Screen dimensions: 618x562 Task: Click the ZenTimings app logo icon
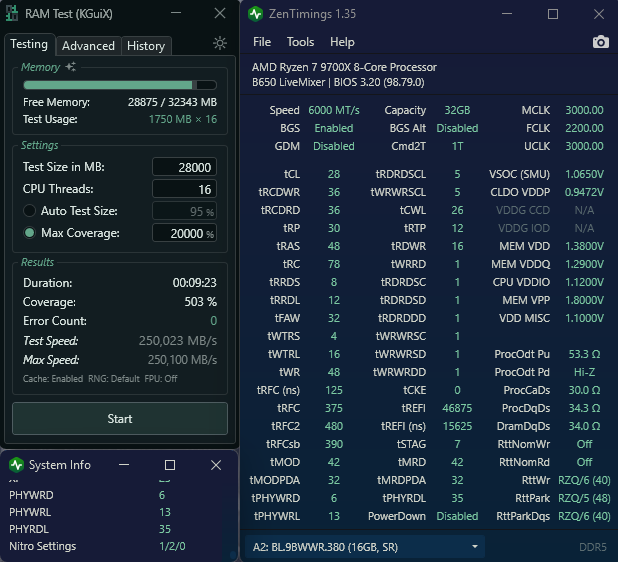256,14
